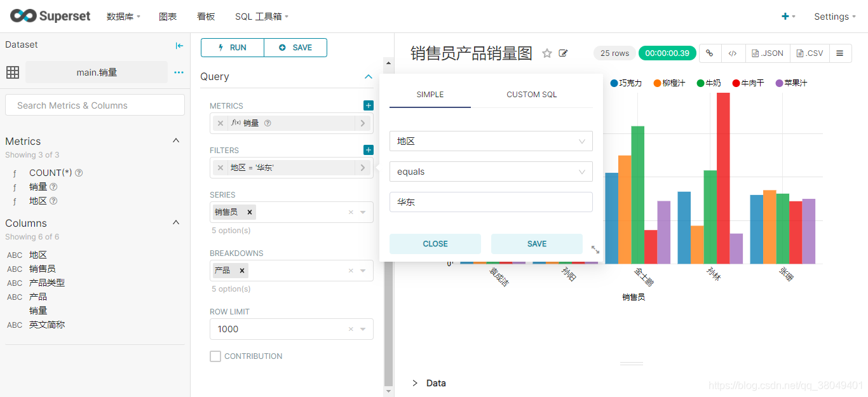Collapse the dataset panel with the arrow icon
The width and height of the screenshot is (868, 397).
point(179,45)
